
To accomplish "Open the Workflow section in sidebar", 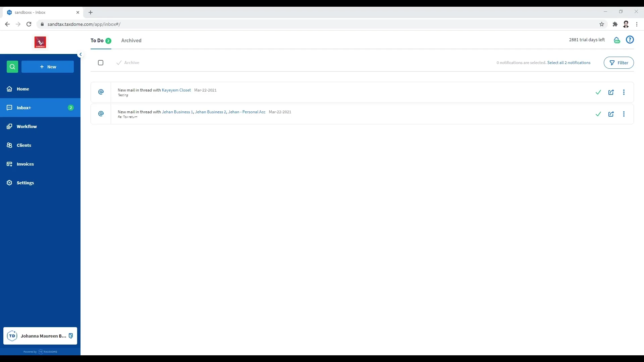I will pyautogui.click(x=27, y=126).
